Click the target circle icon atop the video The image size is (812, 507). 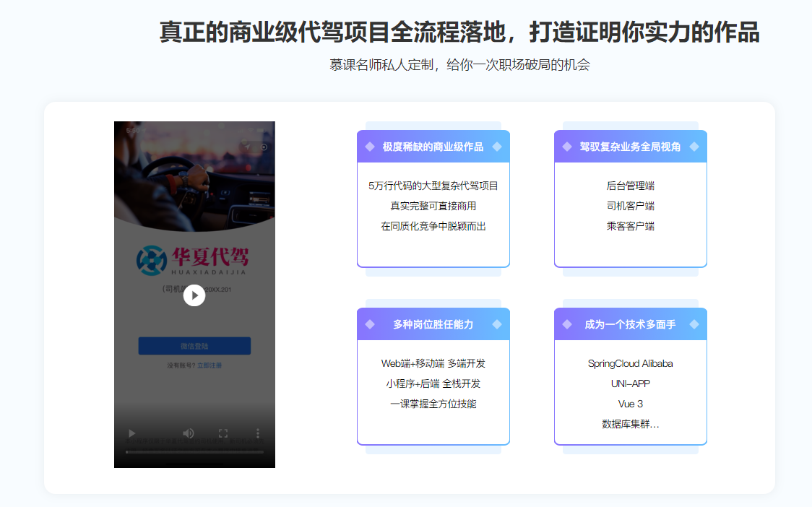pyautogui.click(x=264, y=147)
